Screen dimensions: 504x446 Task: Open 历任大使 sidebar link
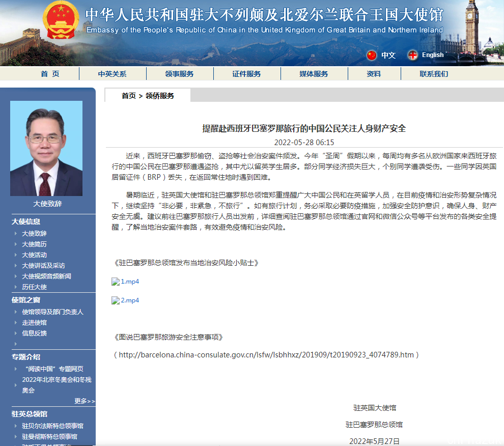pos(35,287)
